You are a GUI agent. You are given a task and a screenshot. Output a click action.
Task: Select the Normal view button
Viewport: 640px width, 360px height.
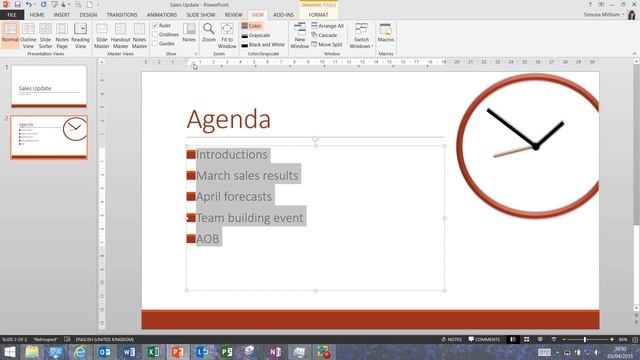(x=10, y=36)
